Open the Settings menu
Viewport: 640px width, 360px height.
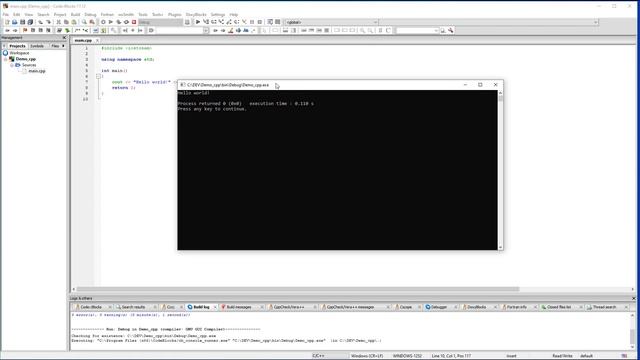218,15
